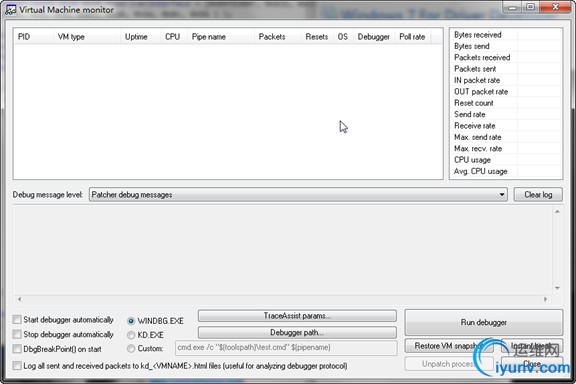Toggle DbgBreakPoint() on start checkbox
Viewport: 576px width, 384px height.
click(x=17, y=349)
